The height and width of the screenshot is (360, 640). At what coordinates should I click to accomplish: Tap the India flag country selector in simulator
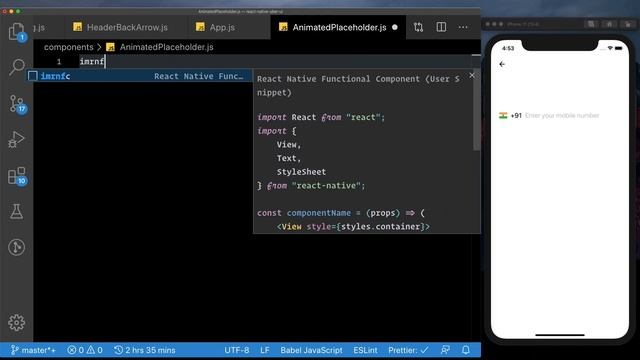tap(503, 116)
